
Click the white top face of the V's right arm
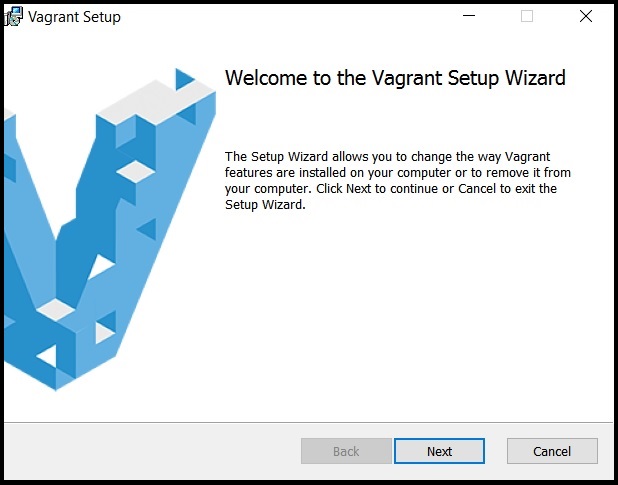coord(156,102)
